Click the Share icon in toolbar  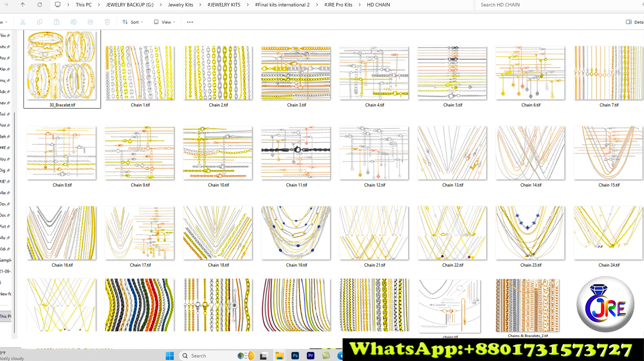[90, 22]
